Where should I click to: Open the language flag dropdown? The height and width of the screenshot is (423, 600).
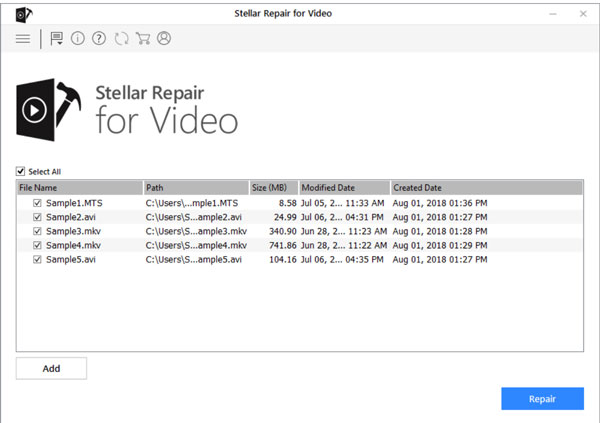pos(57,39)
